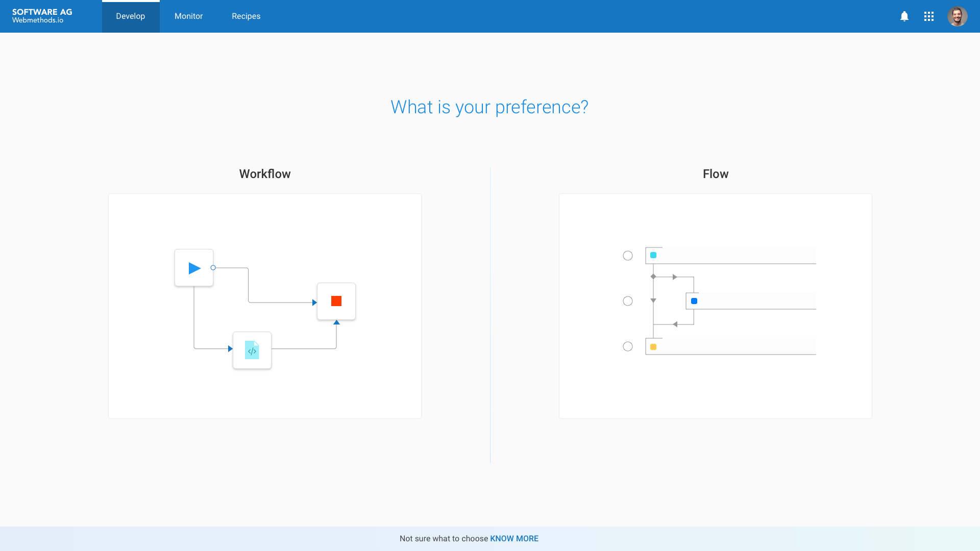Click the red stop node

[x=336, y=301]
